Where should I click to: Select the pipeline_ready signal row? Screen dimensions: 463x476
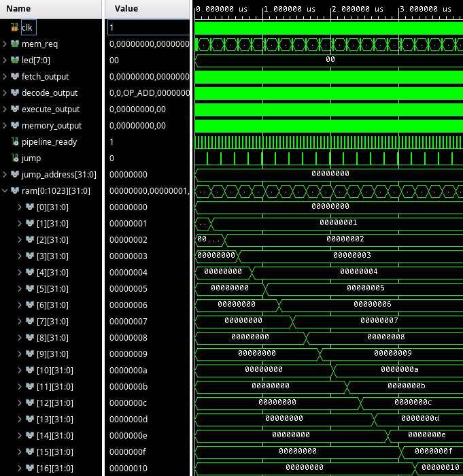pyautogui.click(x=51, y=141)
